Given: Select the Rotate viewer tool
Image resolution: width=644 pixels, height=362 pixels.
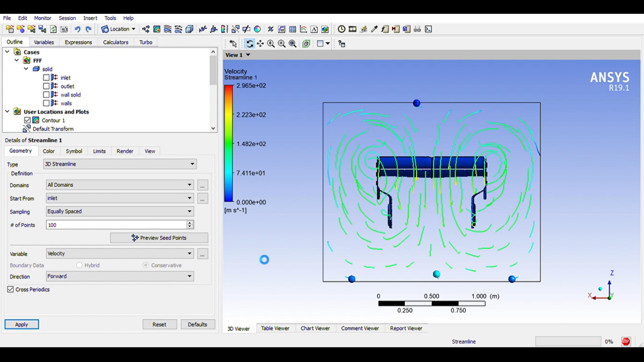Looking at the screenshot, I should 249,44.
